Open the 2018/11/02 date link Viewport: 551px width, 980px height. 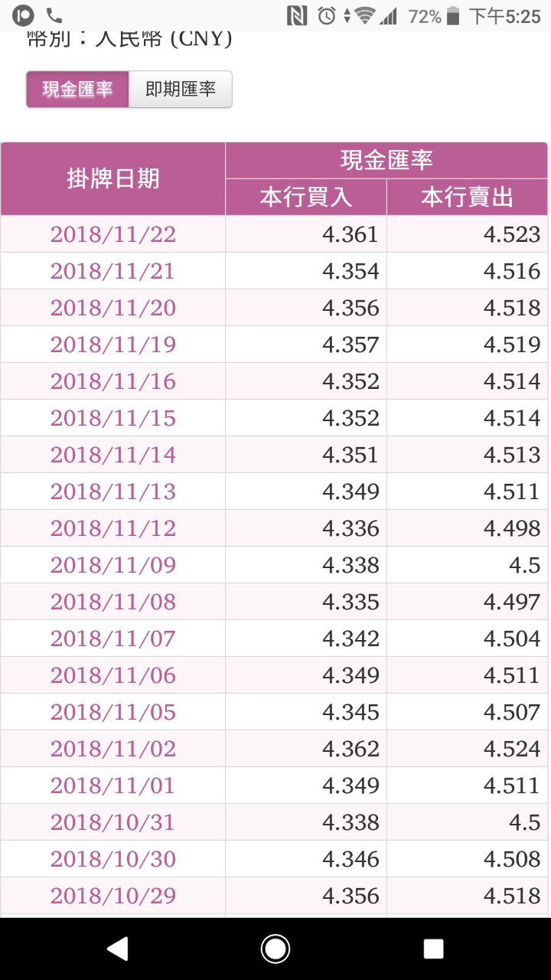[113, 749]
